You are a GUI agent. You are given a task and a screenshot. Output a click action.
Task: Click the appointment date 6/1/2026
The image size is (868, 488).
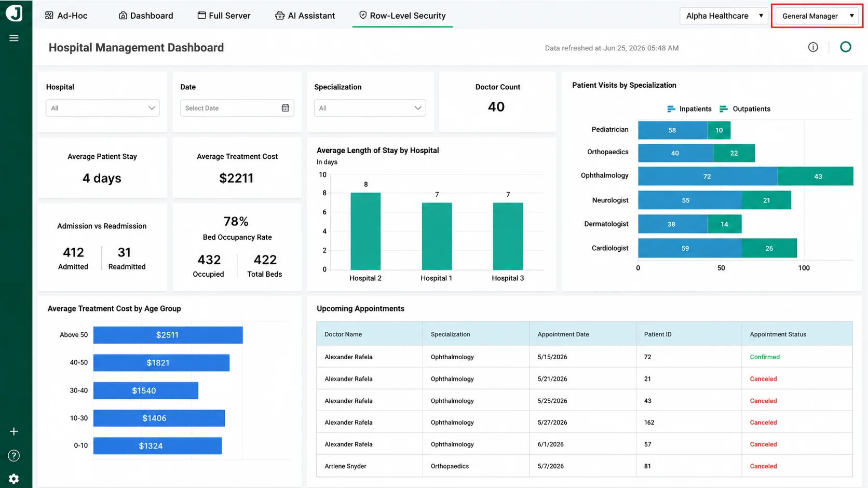(551, 444)
